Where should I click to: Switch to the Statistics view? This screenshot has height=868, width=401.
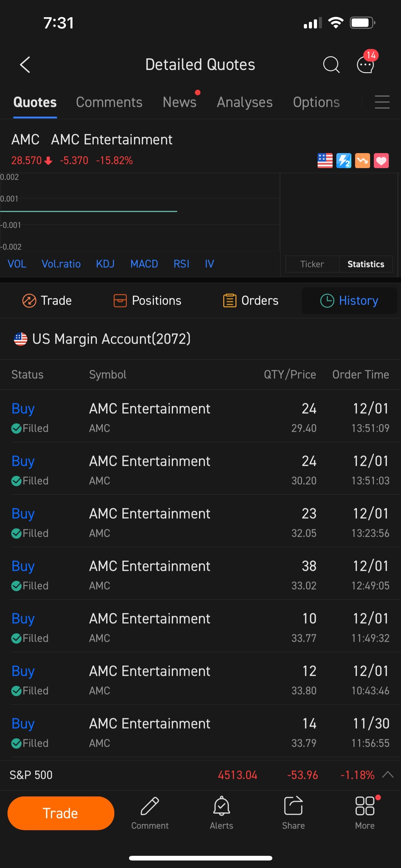point(366,264)
